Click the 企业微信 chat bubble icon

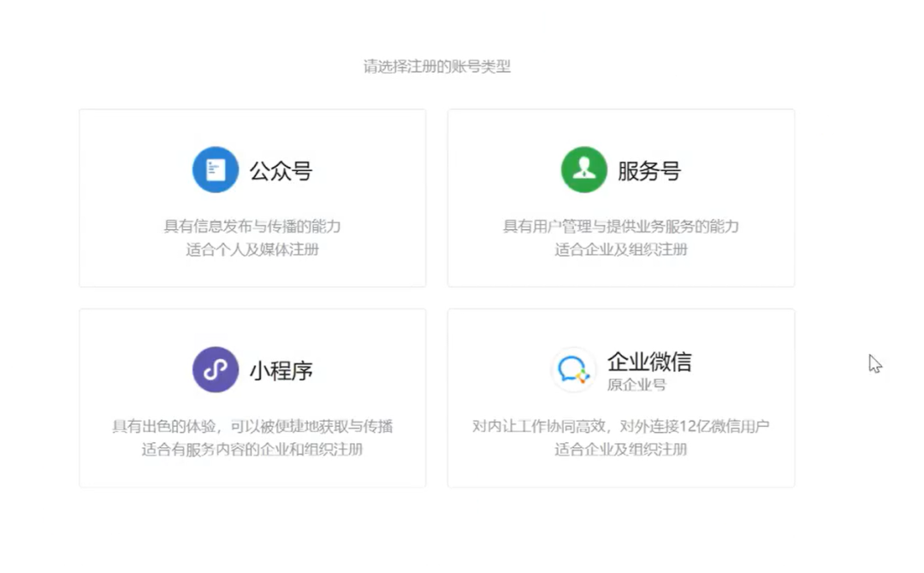point(573,369)
